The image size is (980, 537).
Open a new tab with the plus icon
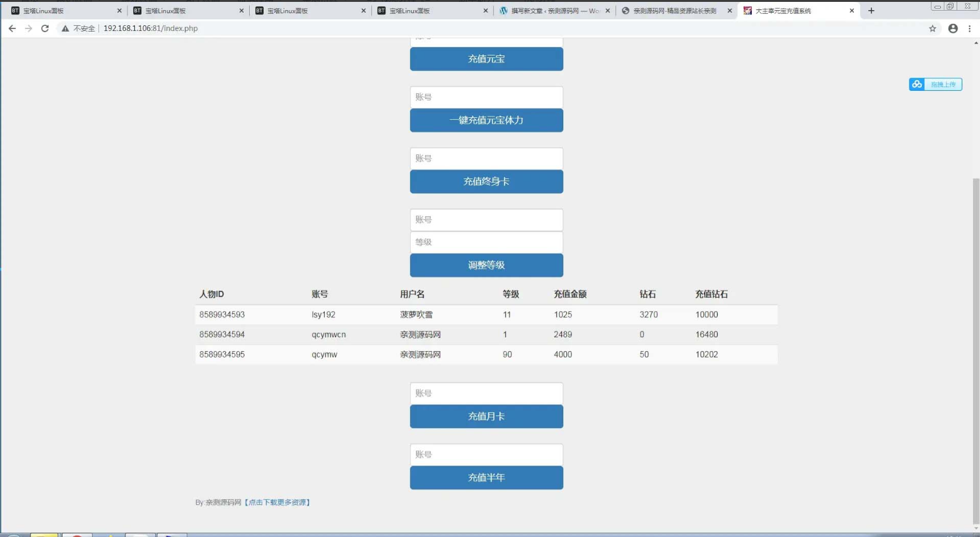(871, 11)
